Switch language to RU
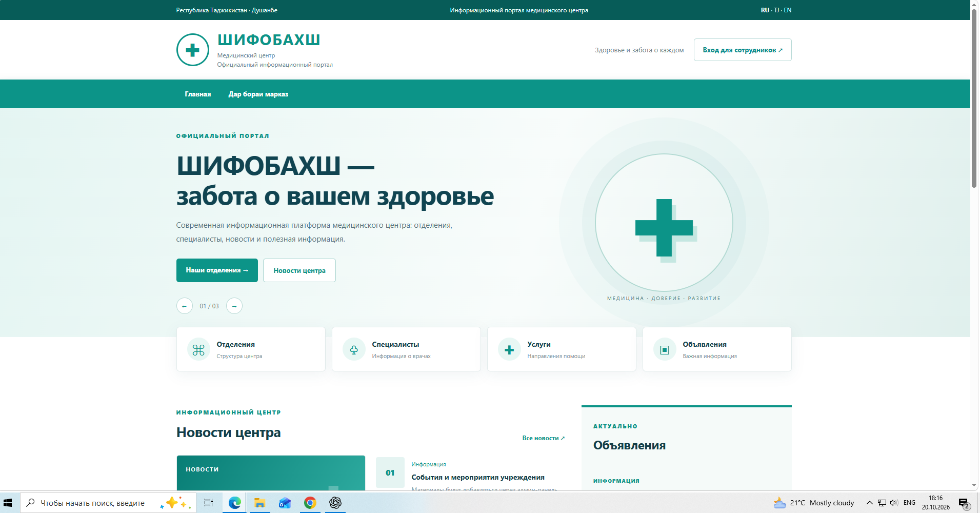 click(765, 10)
